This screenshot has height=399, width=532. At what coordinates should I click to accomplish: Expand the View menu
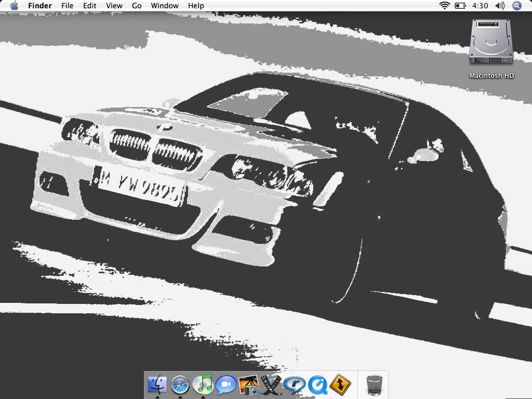tap(114, 6)
